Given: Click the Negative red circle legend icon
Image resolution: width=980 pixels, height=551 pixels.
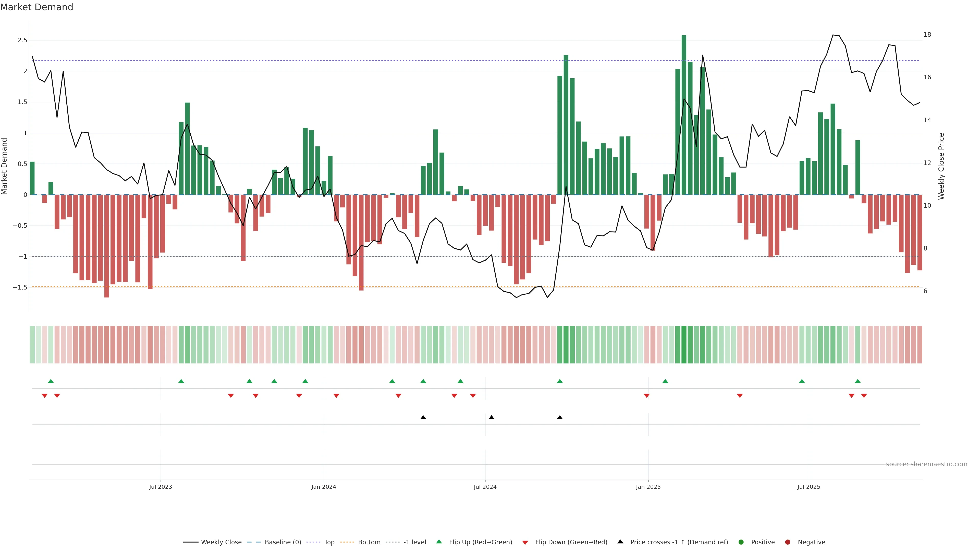Looking at the screenshot, I should tap(788, 542).
